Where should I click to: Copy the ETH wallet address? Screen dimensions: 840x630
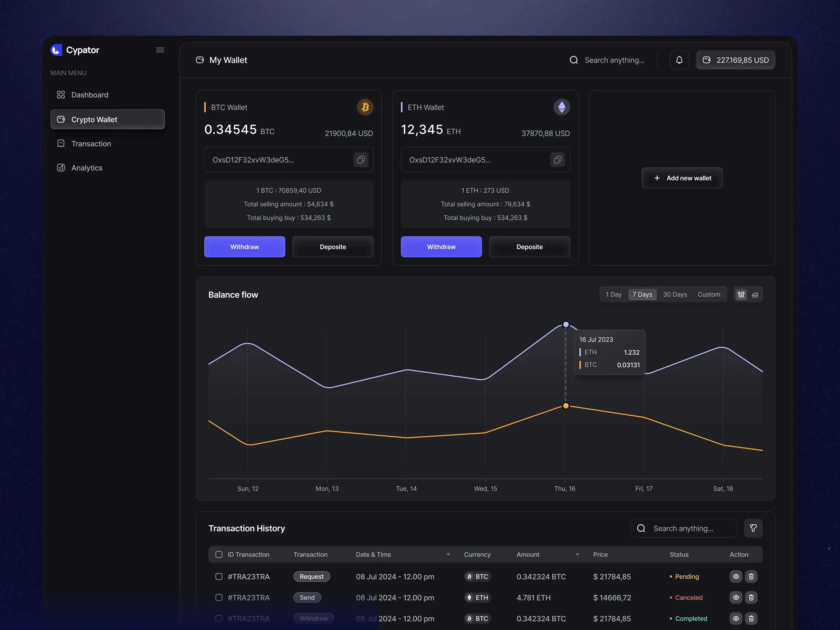558,160
